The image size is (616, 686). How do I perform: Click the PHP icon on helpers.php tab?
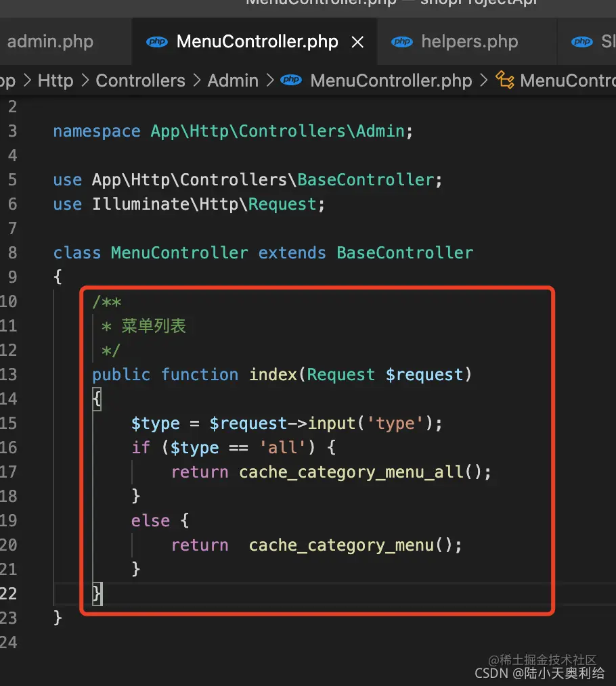401,41
